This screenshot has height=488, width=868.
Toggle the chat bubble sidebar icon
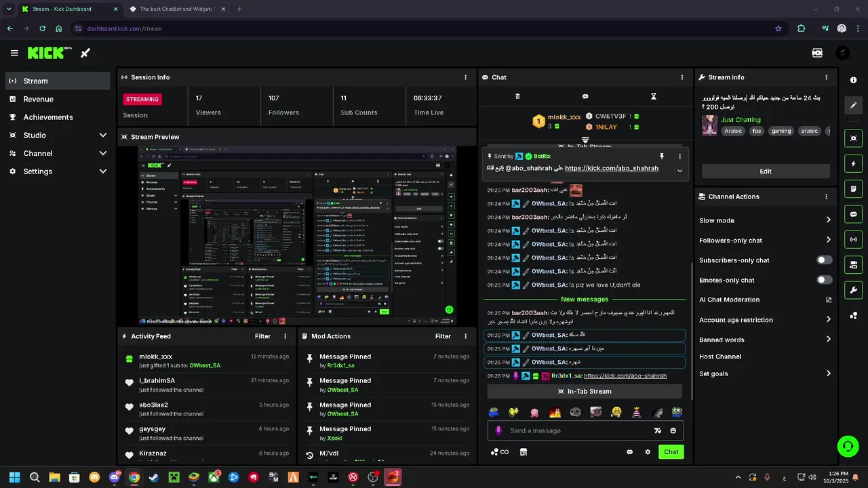click(x=853, y=214)
